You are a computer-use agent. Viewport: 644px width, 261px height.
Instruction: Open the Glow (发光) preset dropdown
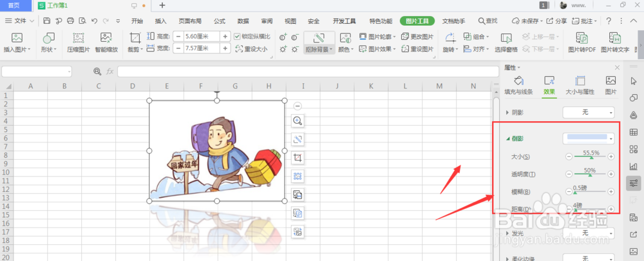[x=589, y=233]
